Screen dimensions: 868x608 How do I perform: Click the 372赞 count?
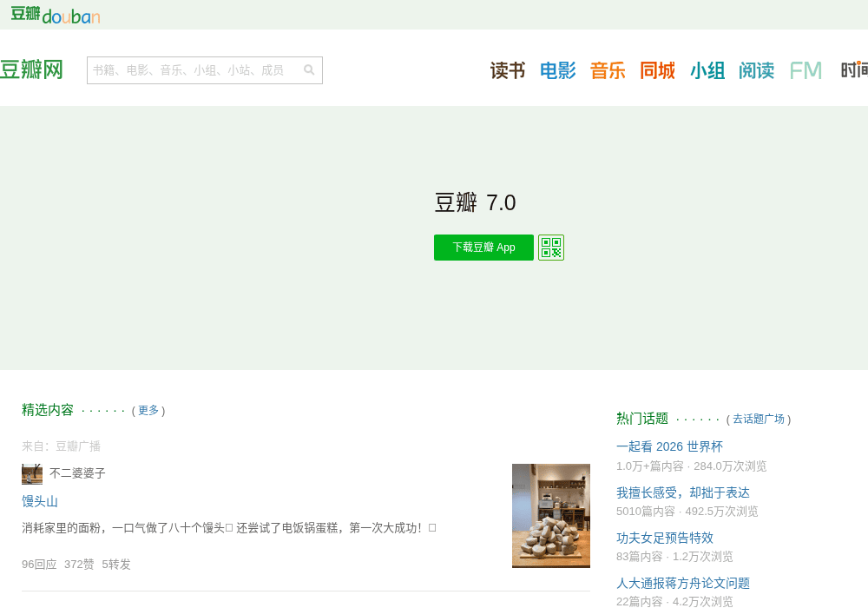point(79,565)
